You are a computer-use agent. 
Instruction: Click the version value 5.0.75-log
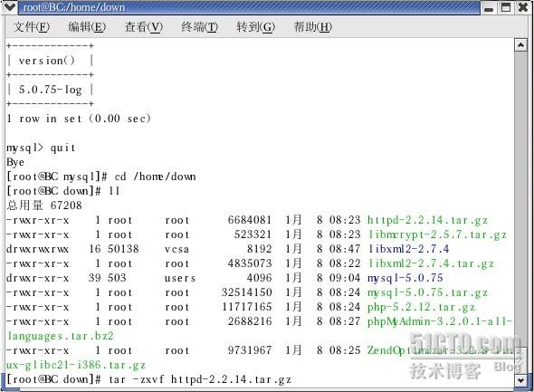[50, 90]
